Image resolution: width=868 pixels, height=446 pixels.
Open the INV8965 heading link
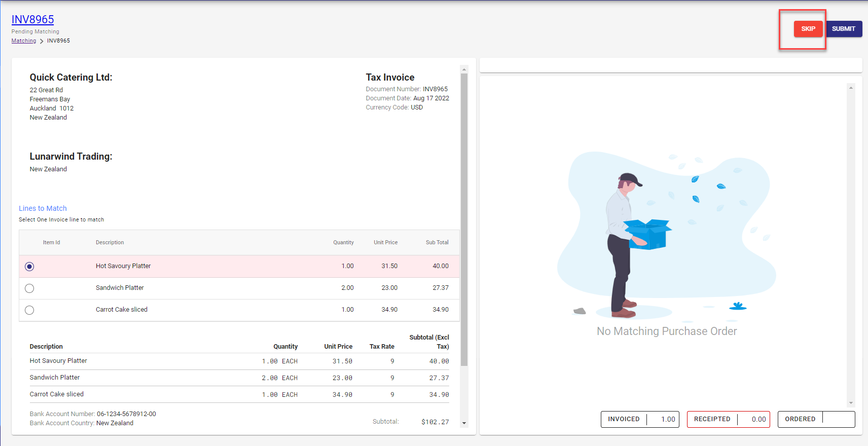tap(32, 19)
